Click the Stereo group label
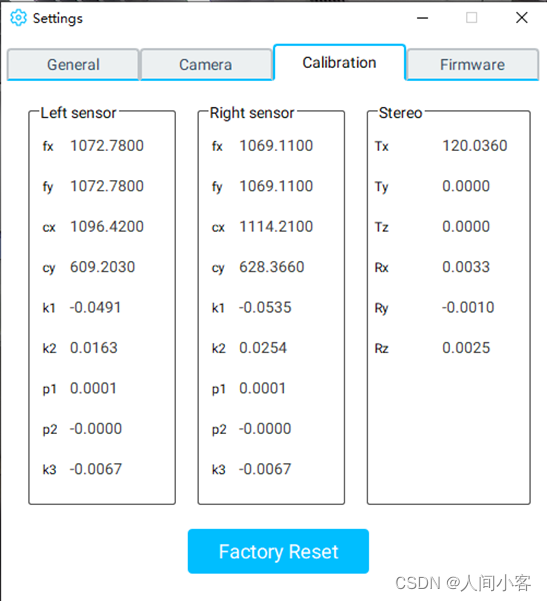The width and height of the screenshot is (547, 601). 401,113
